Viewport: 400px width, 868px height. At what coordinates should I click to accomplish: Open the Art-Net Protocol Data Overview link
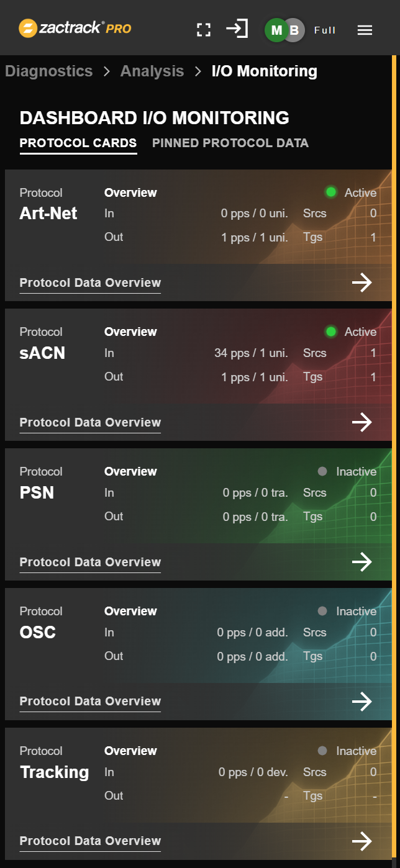[89, 282]
